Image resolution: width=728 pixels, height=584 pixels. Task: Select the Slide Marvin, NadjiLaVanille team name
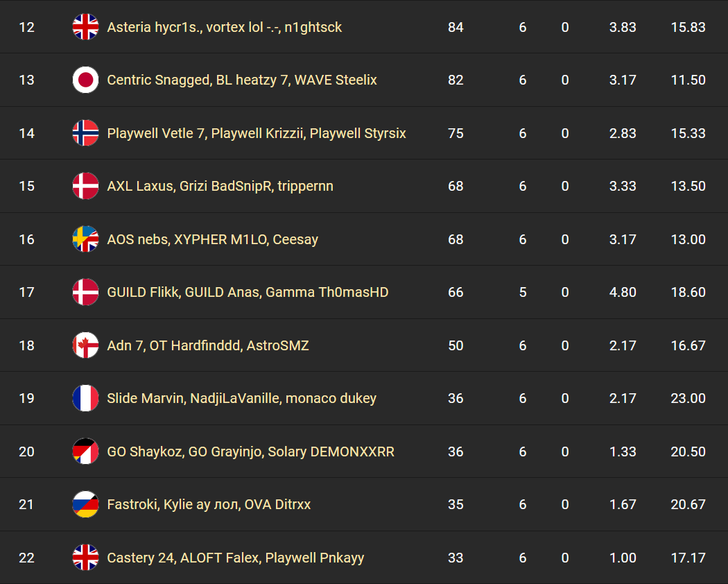point(241,398)
